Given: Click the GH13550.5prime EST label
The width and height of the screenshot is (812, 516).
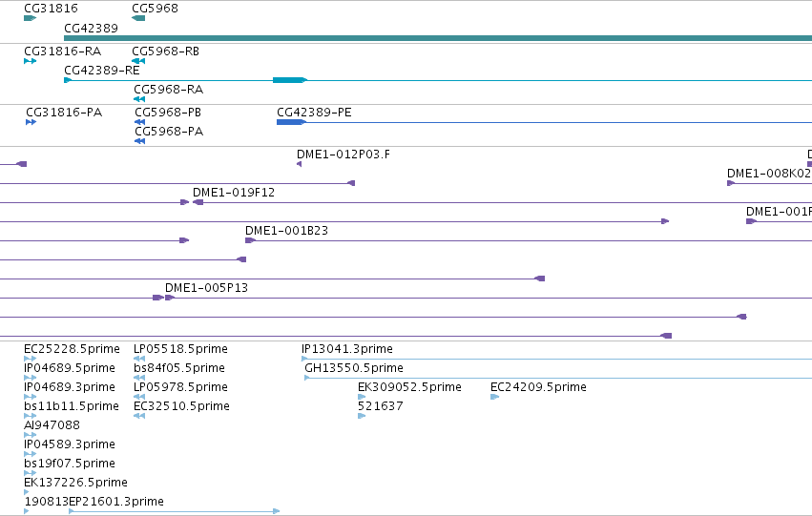Looking at the screenshot, I should (354, 368).
